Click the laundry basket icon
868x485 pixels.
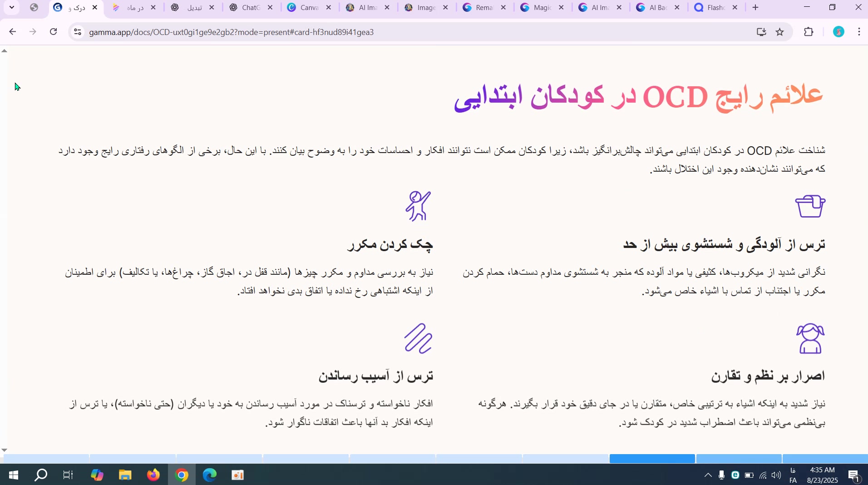810,206
